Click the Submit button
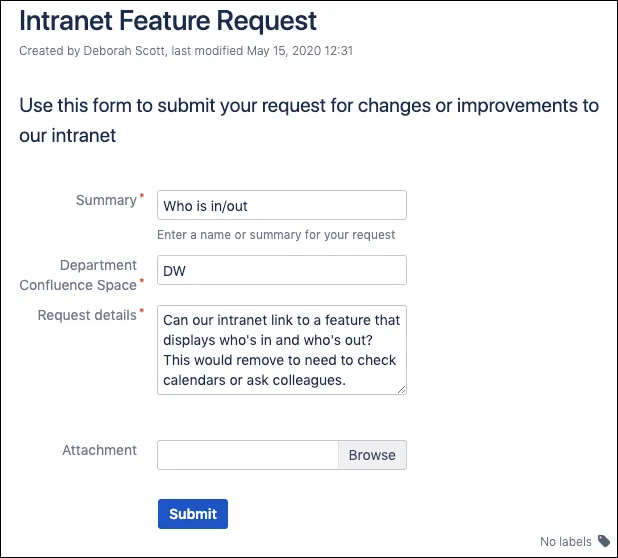Screen dimensions: 618x558 [193, 514]
